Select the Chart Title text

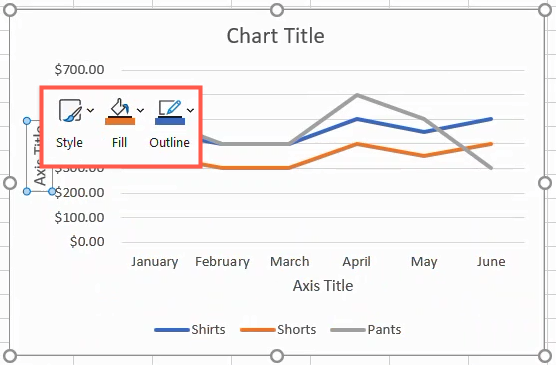pyautogui.click(x=276, y=36)
